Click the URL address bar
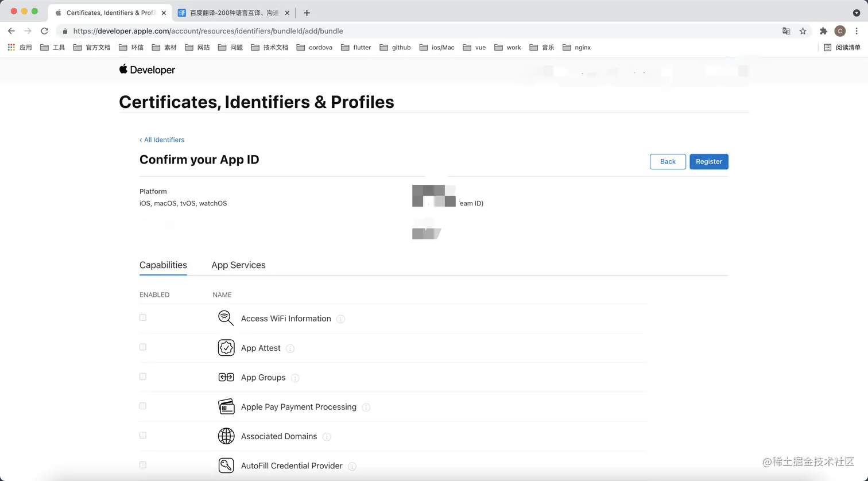Image resolution: width=868 pixels, height=481 pixels. coord(402,31)
